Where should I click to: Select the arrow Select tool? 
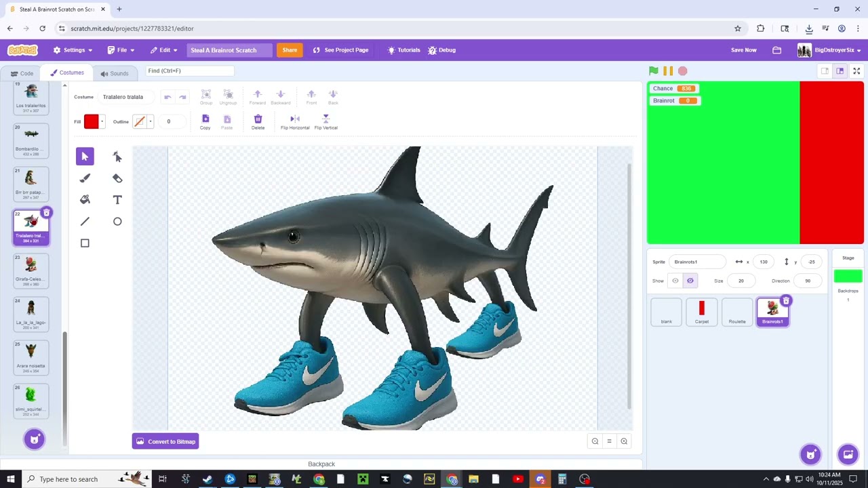85,157
